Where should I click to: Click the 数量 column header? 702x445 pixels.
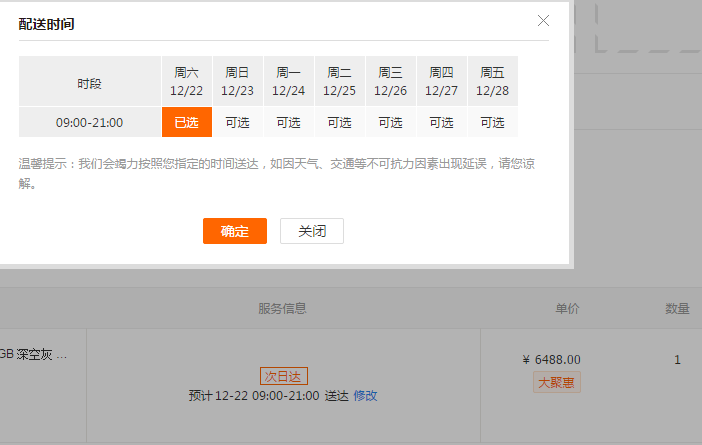(677, 308)
